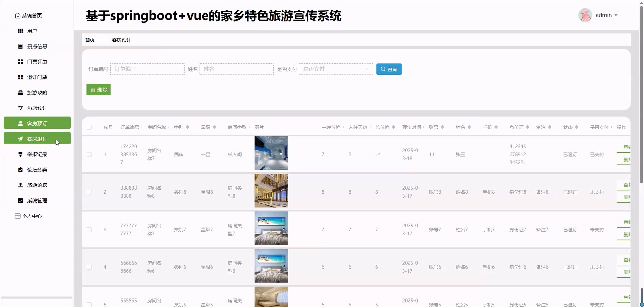Click the 酒店预订 sliders icon
644x307 pixels.
(x=20, y=108)
